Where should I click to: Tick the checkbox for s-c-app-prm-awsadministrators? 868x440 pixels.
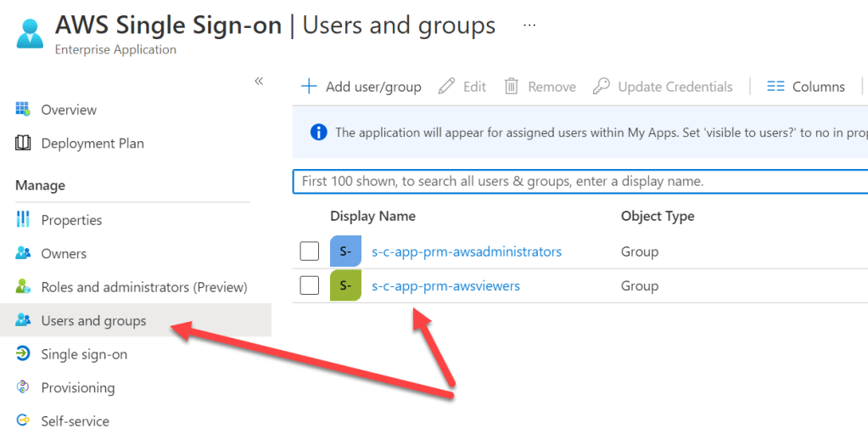pyautogui.click(x=310, y=251)
